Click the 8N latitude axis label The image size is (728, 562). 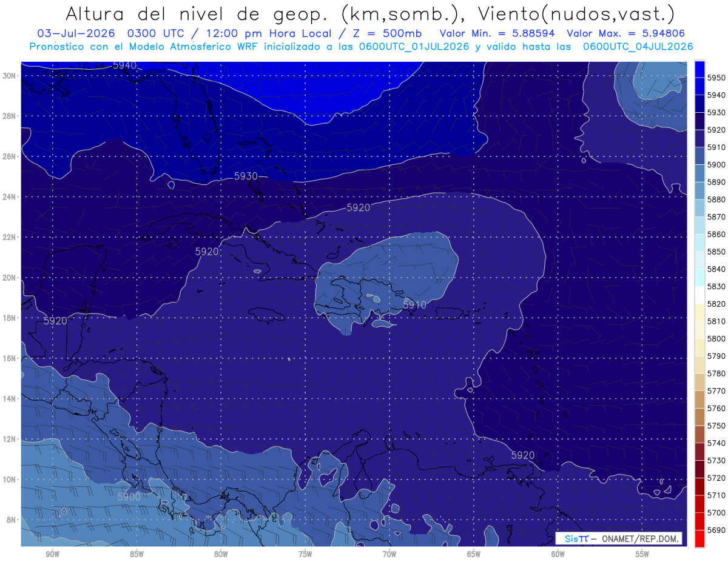[x=12, y=520]
